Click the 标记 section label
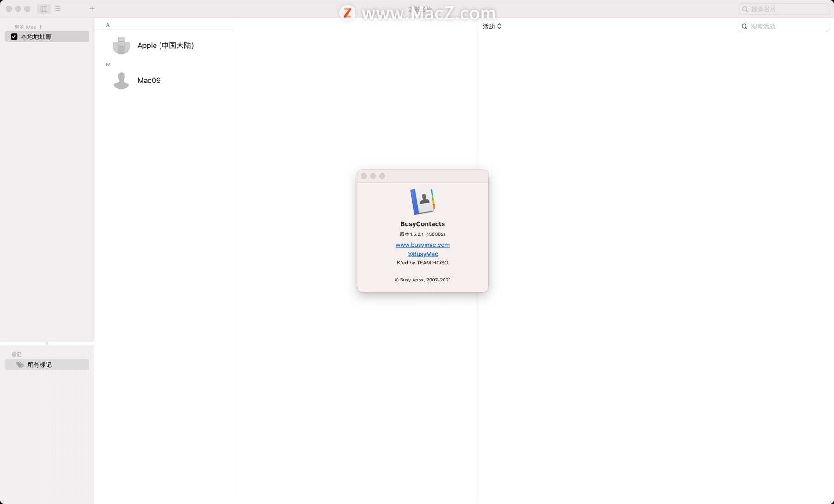834x504 pixels. (16, 354)
